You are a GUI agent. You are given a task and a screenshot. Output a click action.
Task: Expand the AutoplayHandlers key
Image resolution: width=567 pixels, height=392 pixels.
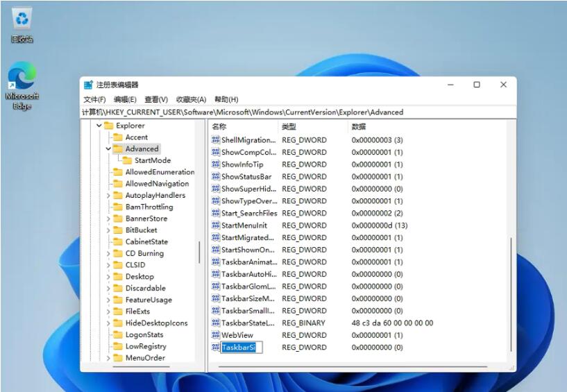pyautogui.click(x=108, y=195)
